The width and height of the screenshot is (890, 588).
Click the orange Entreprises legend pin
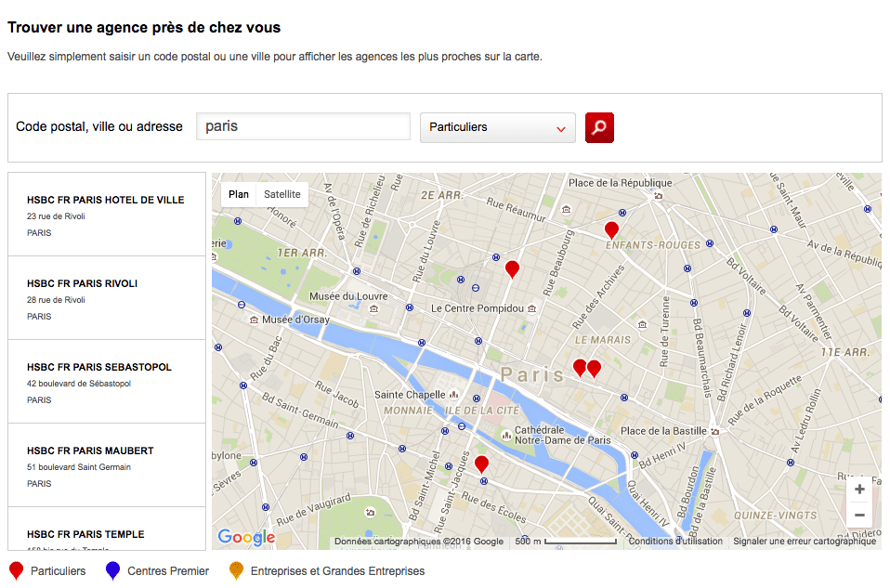pos(236,570)
